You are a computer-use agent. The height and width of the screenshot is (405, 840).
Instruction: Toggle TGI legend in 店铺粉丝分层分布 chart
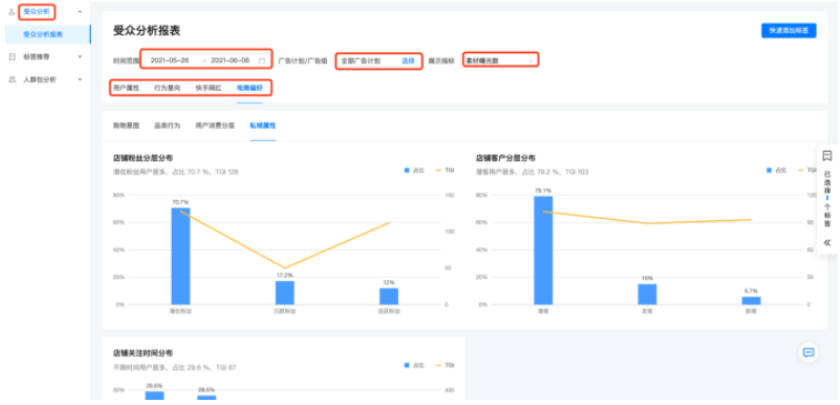(444, 171)
